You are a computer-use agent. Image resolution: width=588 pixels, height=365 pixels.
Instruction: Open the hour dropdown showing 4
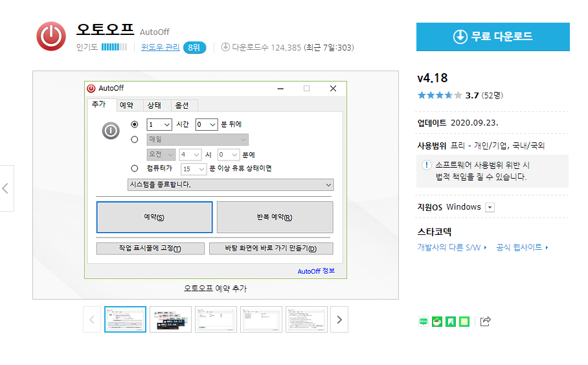(x=190, y=155)
